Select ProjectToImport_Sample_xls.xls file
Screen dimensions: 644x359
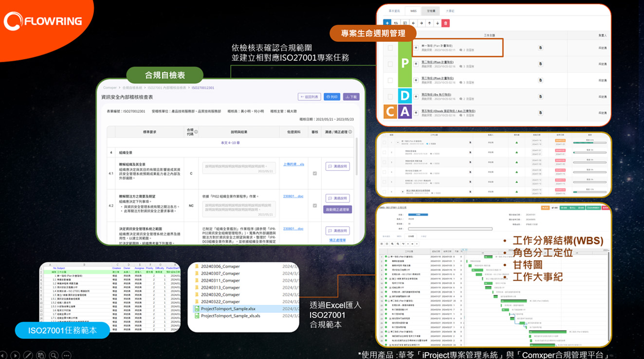[x=231, y=316]
